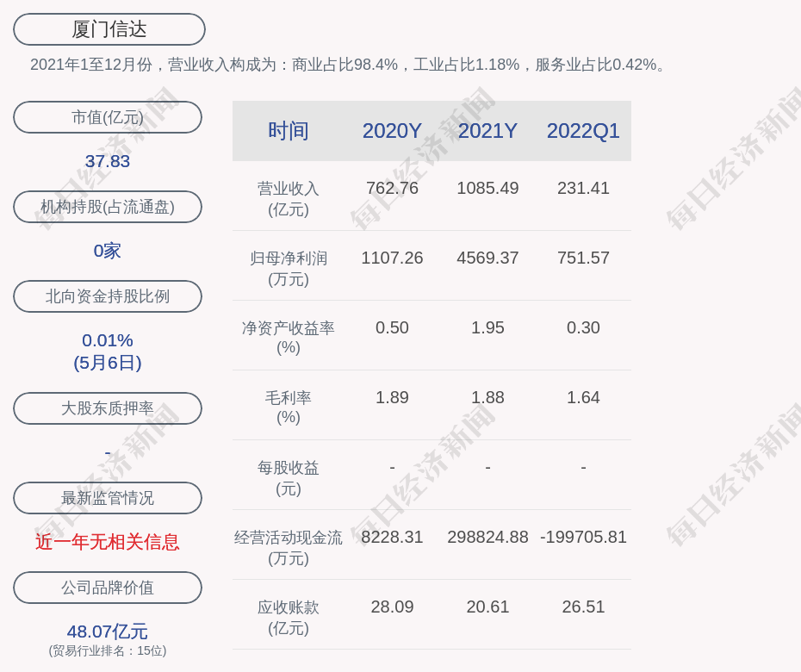Select the 2022Q1 column header
This screenshot has width=801, height=672.
click(x=583, y=131)
